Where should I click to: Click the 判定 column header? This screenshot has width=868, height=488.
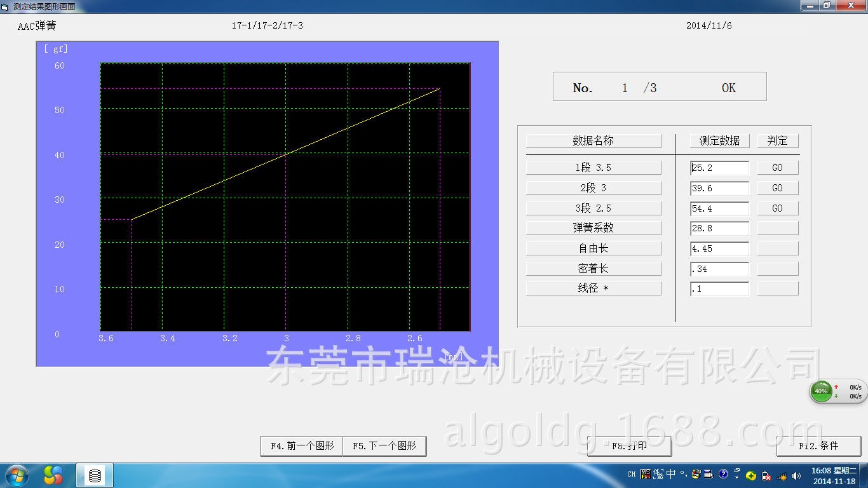(x=778, y=141)
